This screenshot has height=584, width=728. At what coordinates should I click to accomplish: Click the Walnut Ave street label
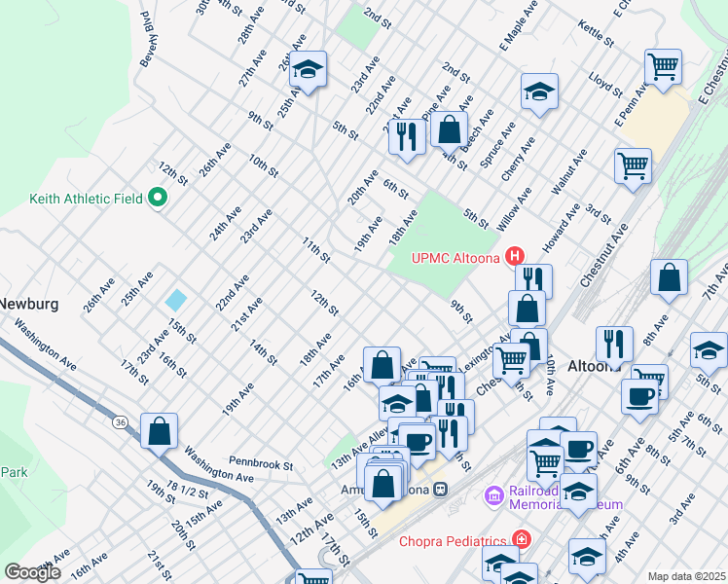(568, 171)
